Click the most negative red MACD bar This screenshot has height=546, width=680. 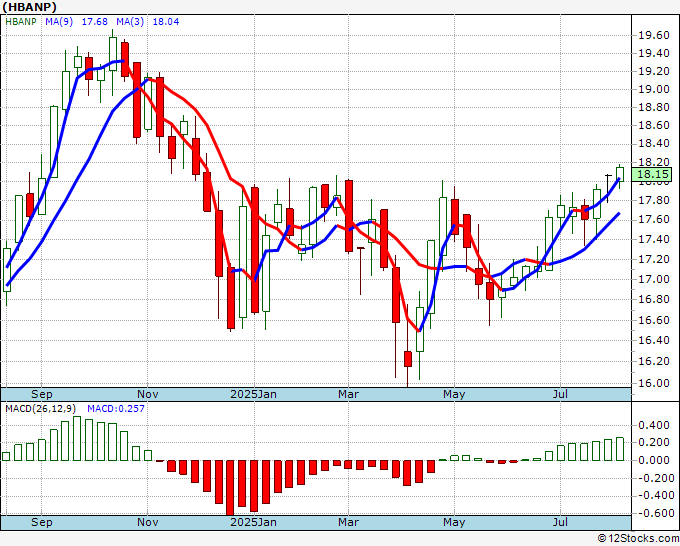coord(230,488)
